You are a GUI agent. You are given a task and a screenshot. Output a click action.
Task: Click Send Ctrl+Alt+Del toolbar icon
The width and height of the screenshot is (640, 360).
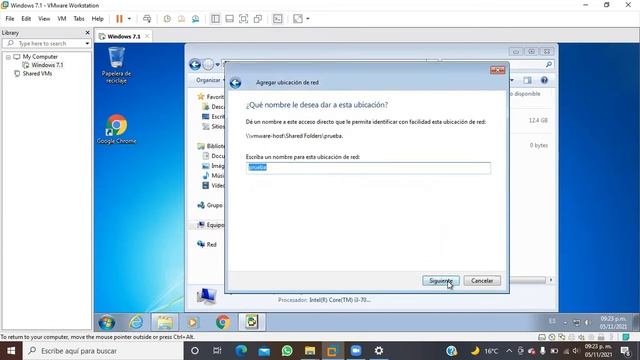(147, 19)
